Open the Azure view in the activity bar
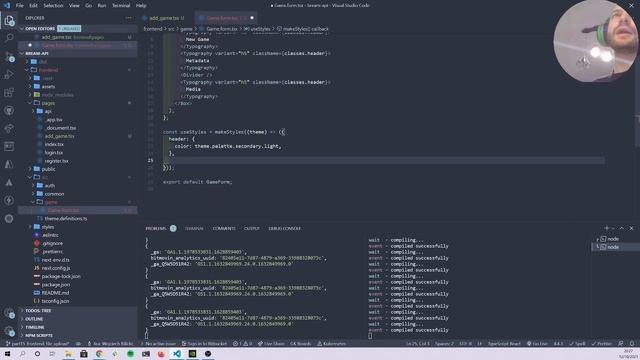The height and width of the screenshot is (360, 640). coord(9,164)
